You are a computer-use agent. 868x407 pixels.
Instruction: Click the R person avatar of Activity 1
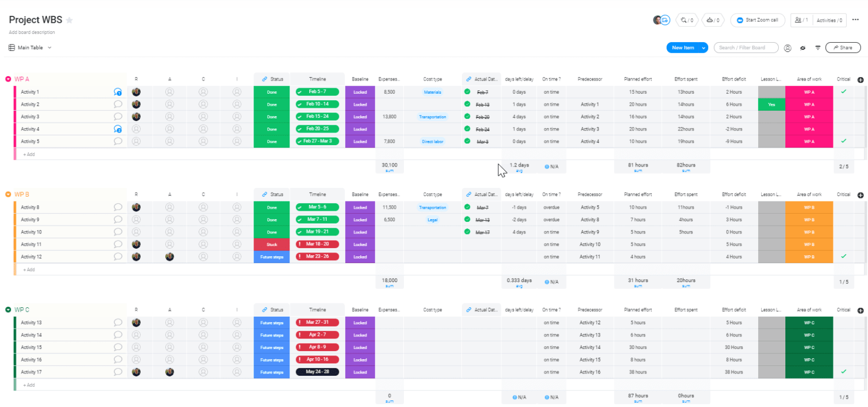(x=136, y=92)
